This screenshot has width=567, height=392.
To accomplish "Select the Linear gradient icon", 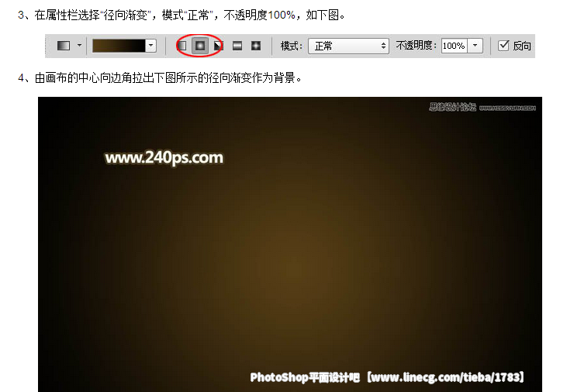I will (x=182, y=46).
